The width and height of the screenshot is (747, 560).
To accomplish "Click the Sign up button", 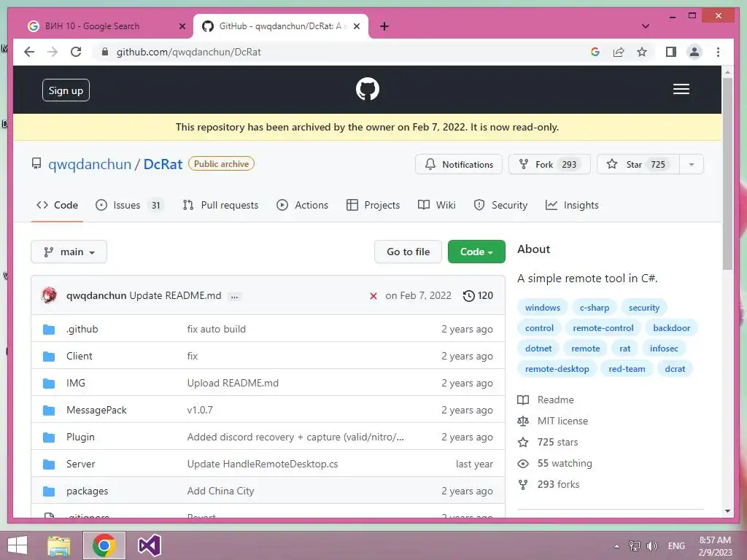I will [x=66, y=90].
